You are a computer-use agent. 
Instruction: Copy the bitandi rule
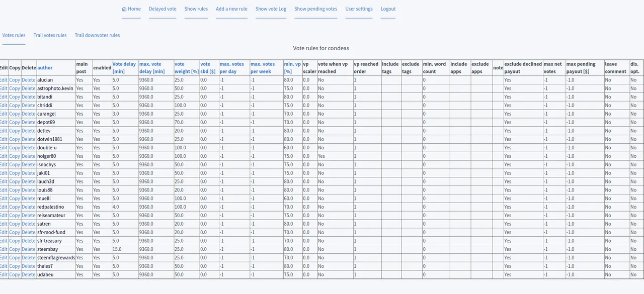tap(15, 97)
